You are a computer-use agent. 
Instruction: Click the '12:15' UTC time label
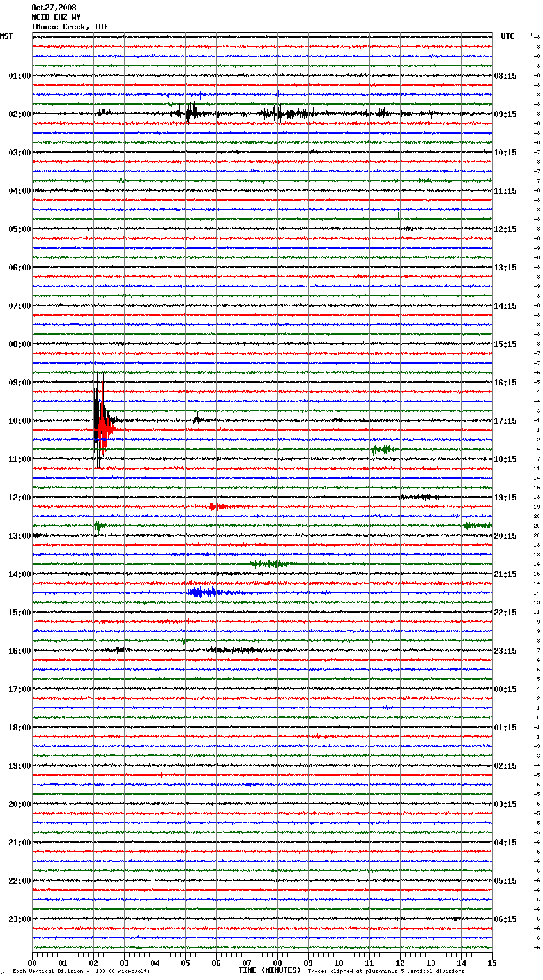click(505, 229)
